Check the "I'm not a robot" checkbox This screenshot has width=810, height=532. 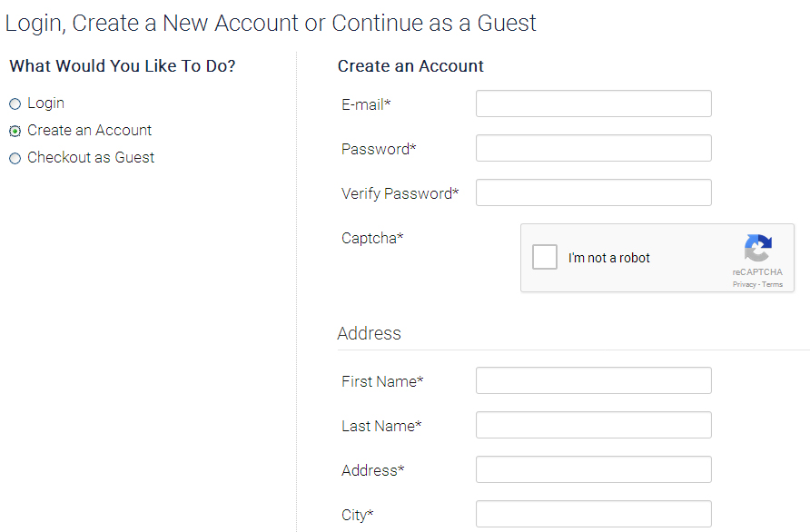[x=545, y=258]
